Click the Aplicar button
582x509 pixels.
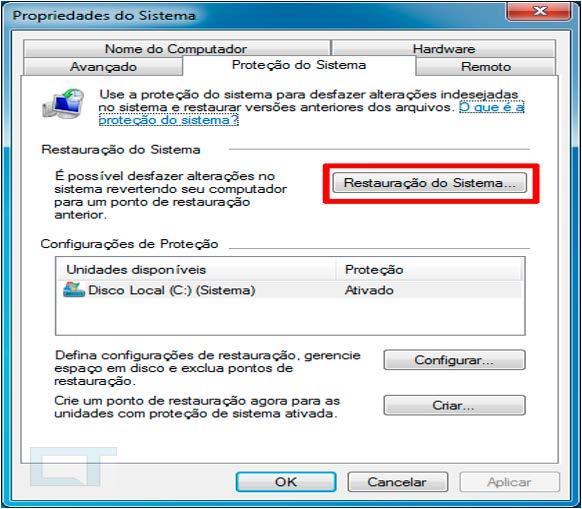[510, 482]
